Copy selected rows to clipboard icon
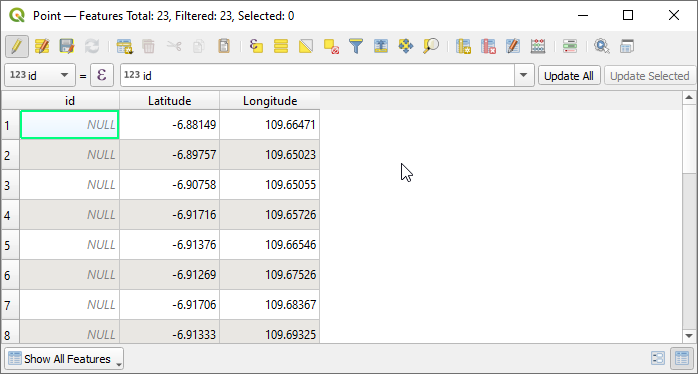This screenshot has width=698, height=374. (199, 46)
